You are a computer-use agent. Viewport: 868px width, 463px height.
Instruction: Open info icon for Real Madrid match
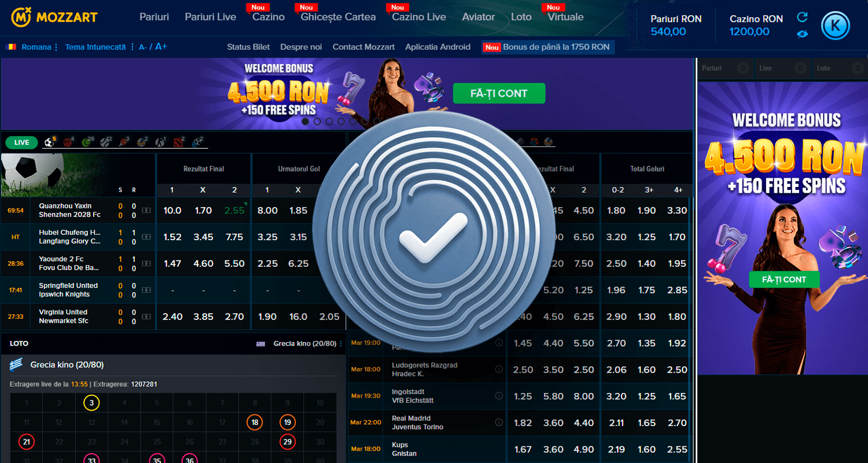499,422
